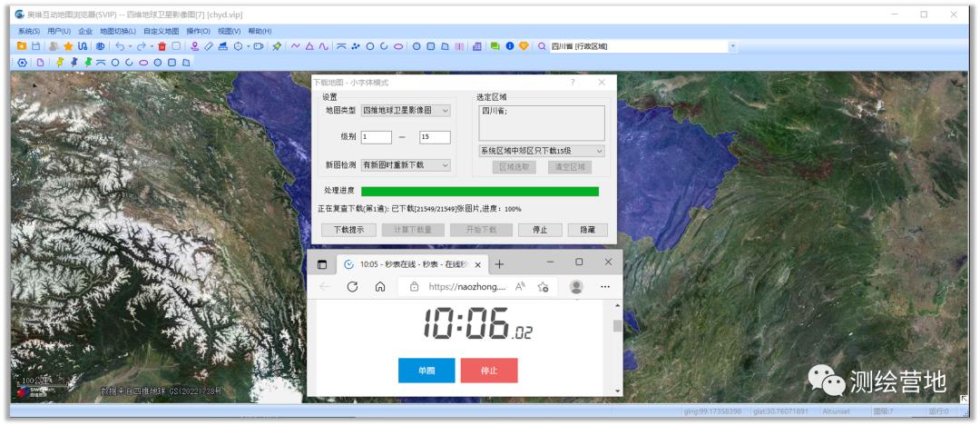Expand the 地图类型 dropdown

tap(445, 111)
